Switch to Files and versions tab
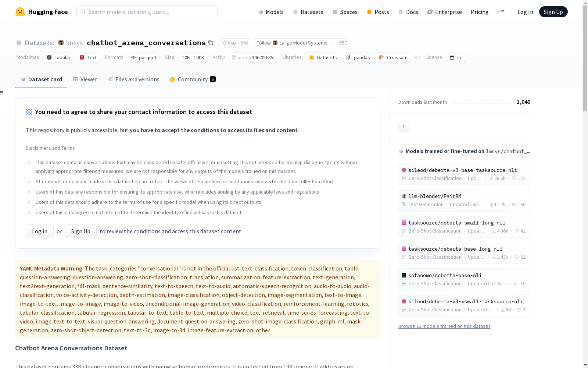Viewport: 588px width, 368px height. (133, 79)
